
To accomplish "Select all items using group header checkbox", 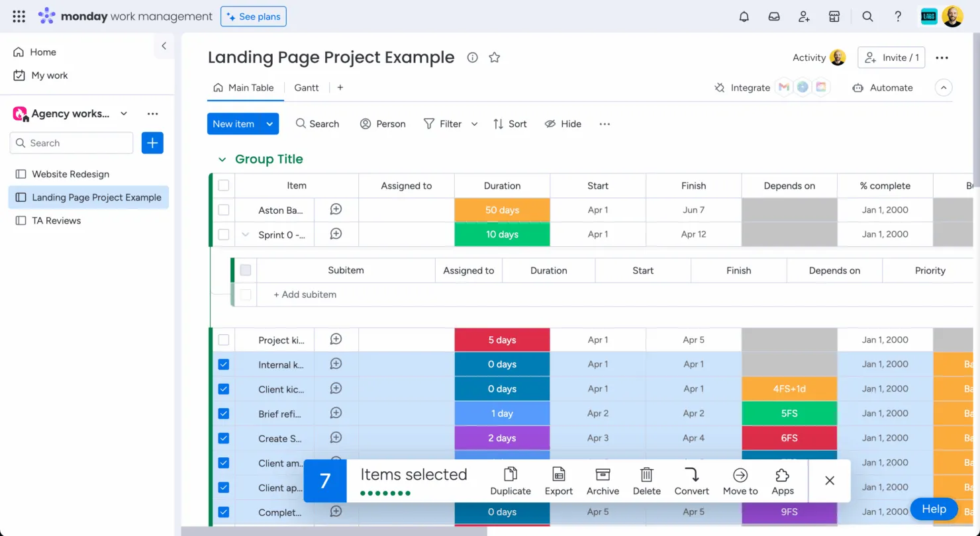I will pos(223,185).
